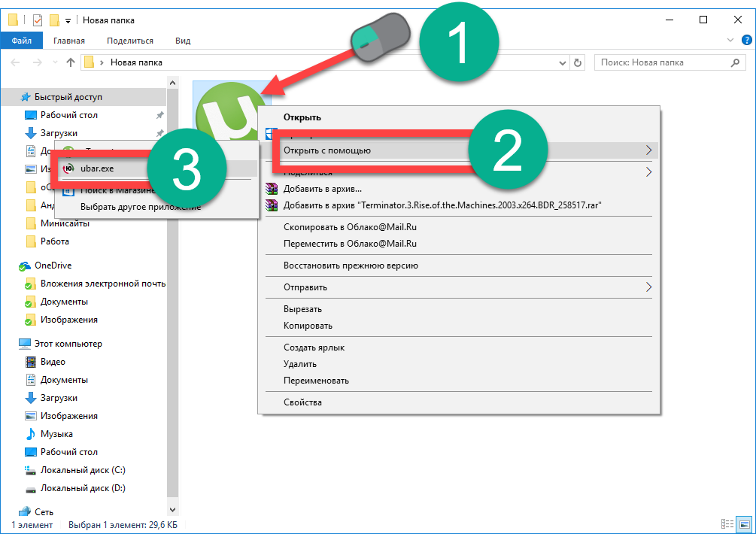The height and width of the screenshot is (534, 756).
Task: Expand the ribbon with the chevron
Action: [x=730, y=40]
